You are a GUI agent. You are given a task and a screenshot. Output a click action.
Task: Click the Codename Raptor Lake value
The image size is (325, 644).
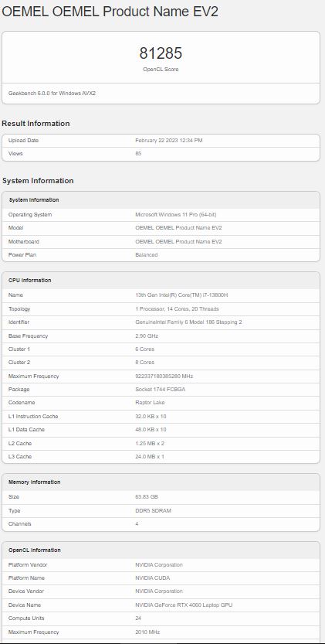tap(150, 403)
